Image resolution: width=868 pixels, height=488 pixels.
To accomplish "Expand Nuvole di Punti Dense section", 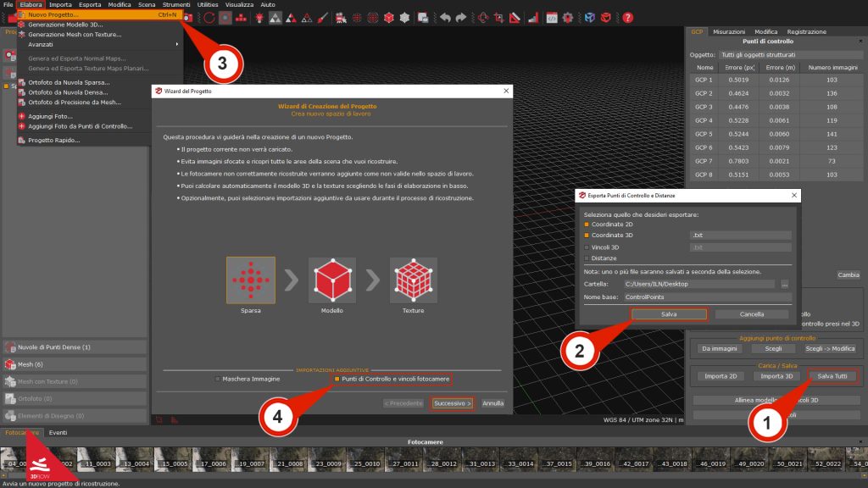I will [75, 347].
